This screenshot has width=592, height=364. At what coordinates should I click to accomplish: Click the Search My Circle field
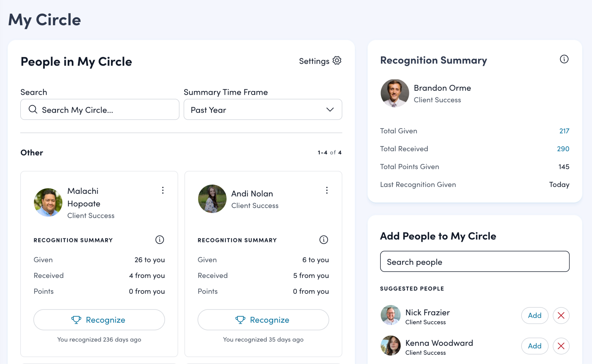(100, 110)
